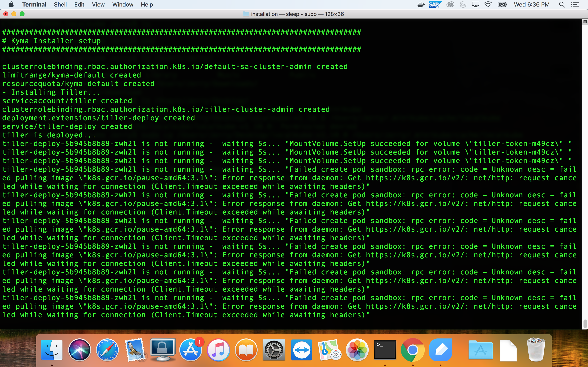Viewport: 588px width, 367px height.
Task: Open the Apple menu
Action: [x=11, y=5]
